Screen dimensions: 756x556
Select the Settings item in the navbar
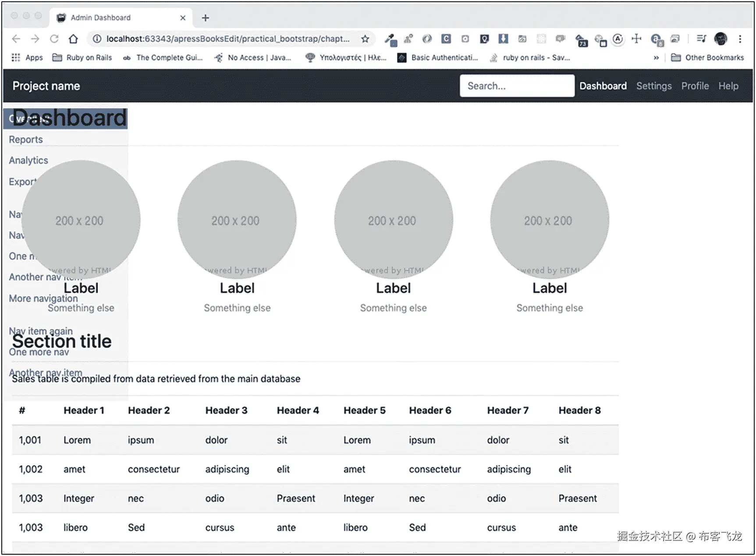(x=654, y=86)
